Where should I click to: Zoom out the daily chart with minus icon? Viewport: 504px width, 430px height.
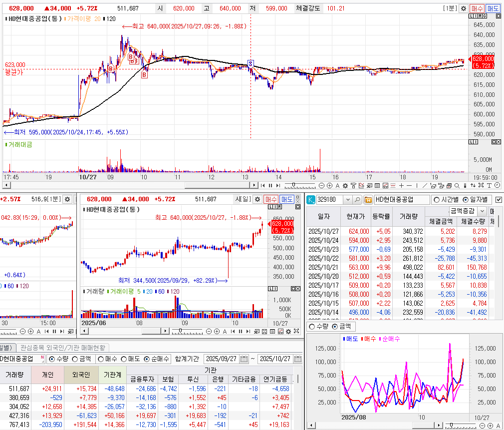pos(209,331)
